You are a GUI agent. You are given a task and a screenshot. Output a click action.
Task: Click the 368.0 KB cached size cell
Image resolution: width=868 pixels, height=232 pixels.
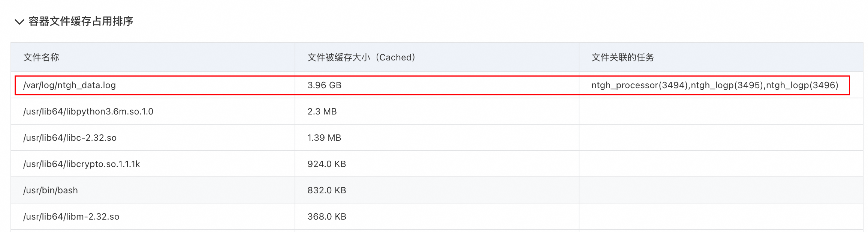(x=326, y=217)
